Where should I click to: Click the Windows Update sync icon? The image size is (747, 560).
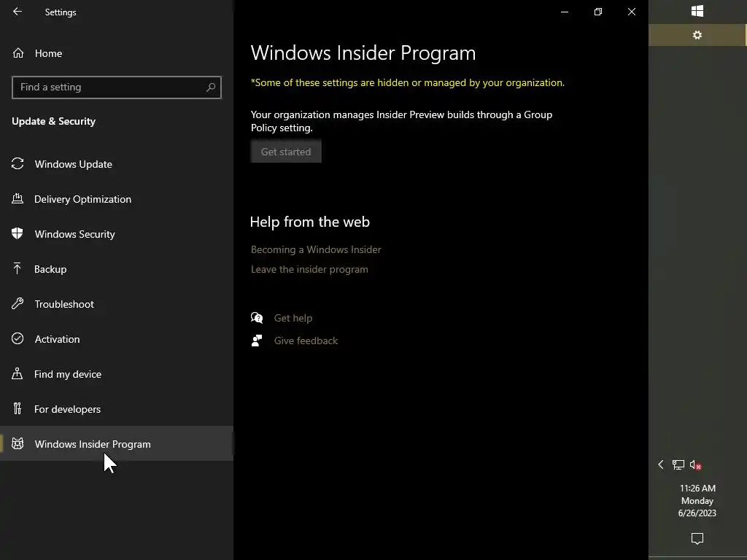(x=18, y=164)
